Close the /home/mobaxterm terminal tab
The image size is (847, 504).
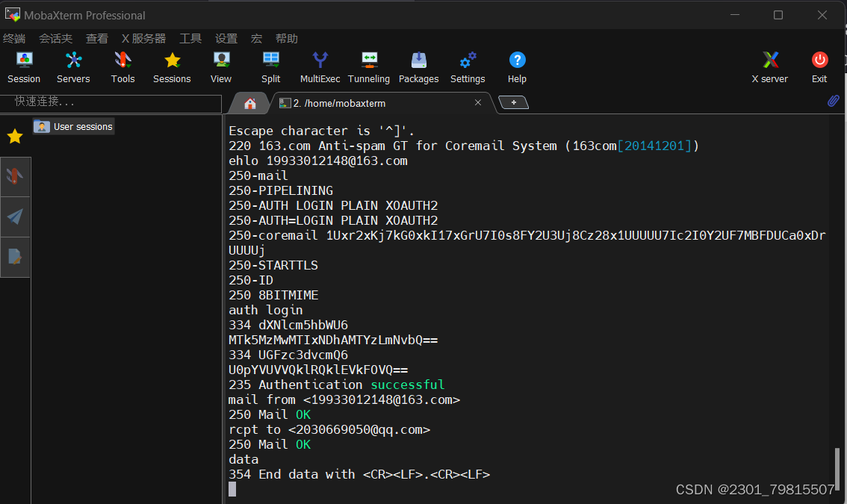[478, 102]
